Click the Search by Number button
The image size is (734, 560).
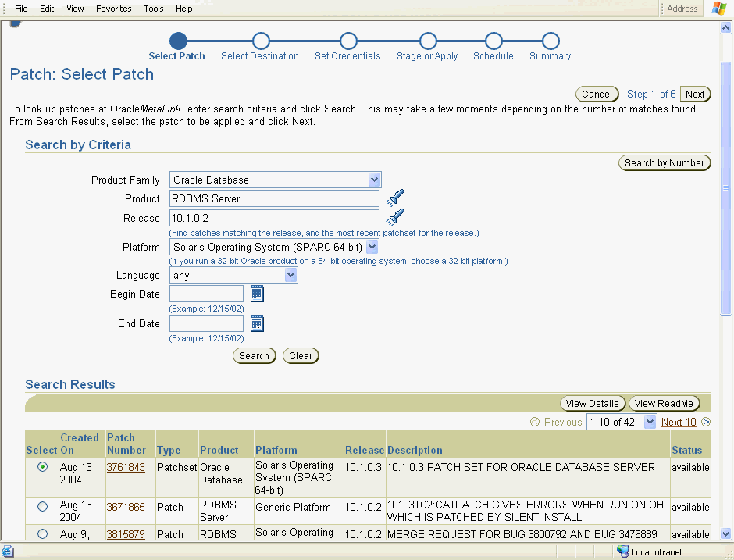665,162
